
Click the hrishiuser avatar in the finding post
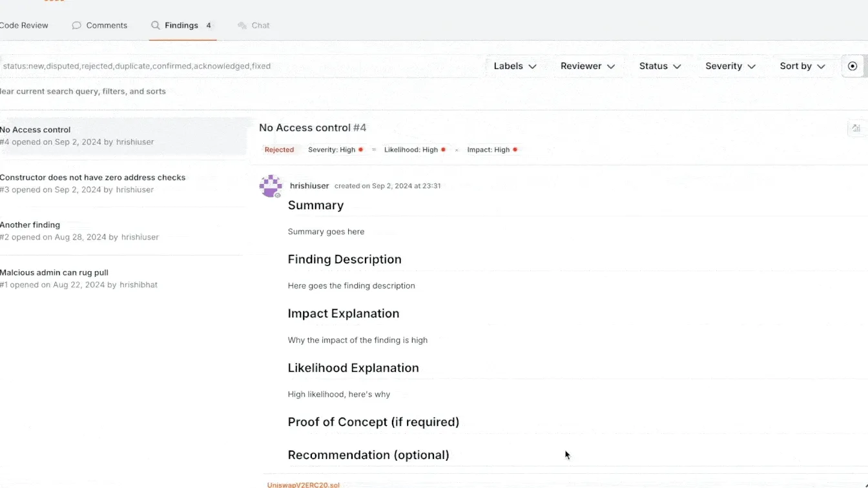coord(271,186)
